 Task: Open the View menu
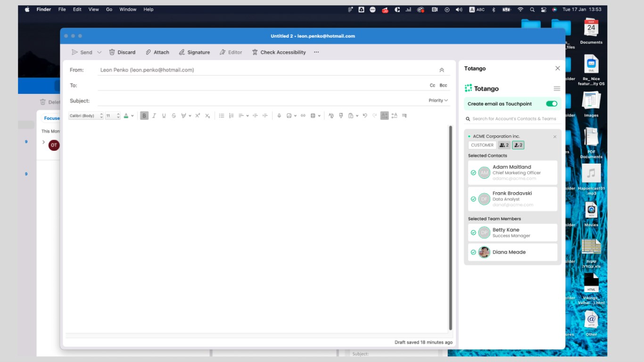click(94, 9)
